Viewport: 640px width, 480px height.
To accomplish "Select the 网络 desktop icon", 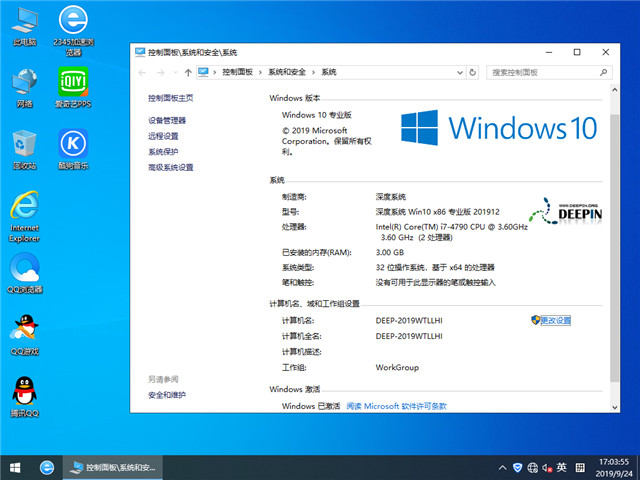I will (x=24, y=88).
